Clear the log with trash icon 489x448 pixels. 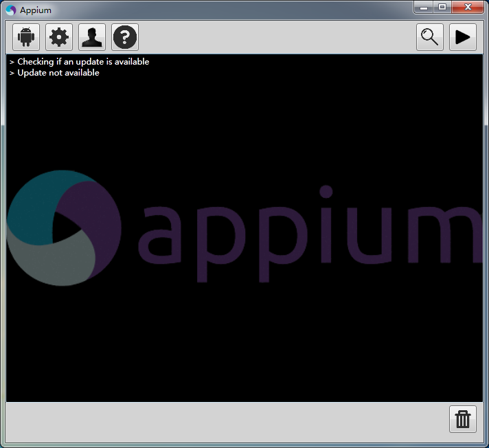tap(463, 419)
